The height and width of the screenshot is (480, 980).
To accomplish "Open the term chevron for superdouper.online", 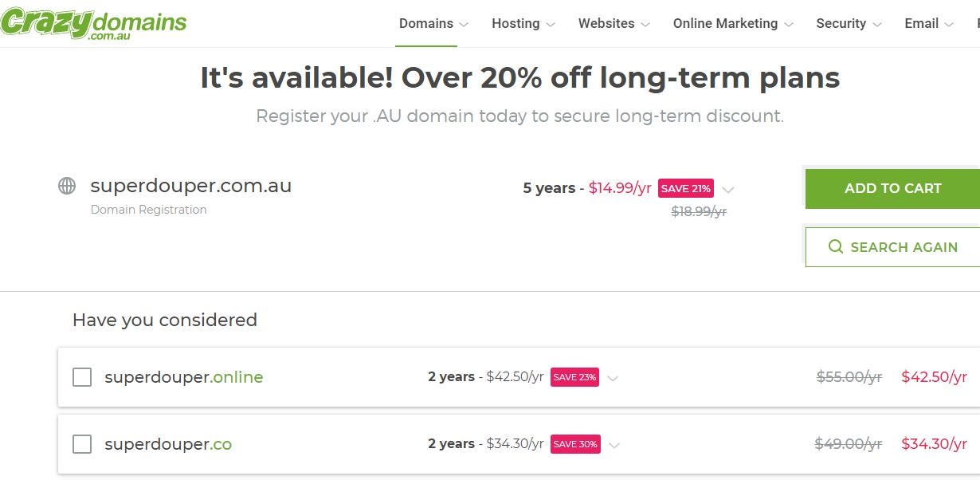I will (x=613, y=378).
